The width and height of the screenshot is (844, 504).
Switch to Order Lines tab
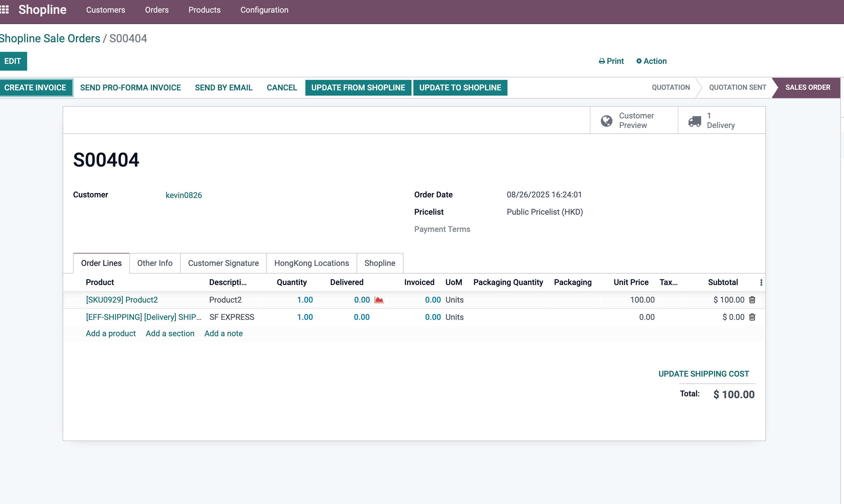point(101,263)
